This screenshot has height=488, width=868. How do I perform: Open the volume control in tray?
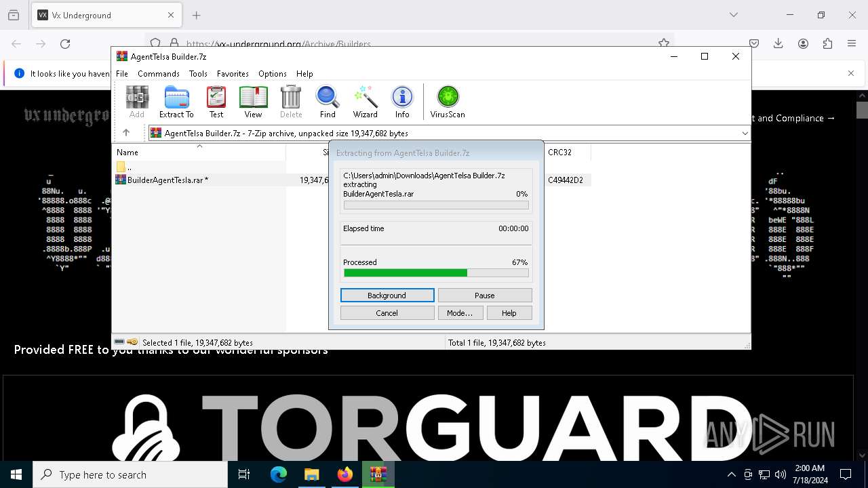tap(781, 474)
